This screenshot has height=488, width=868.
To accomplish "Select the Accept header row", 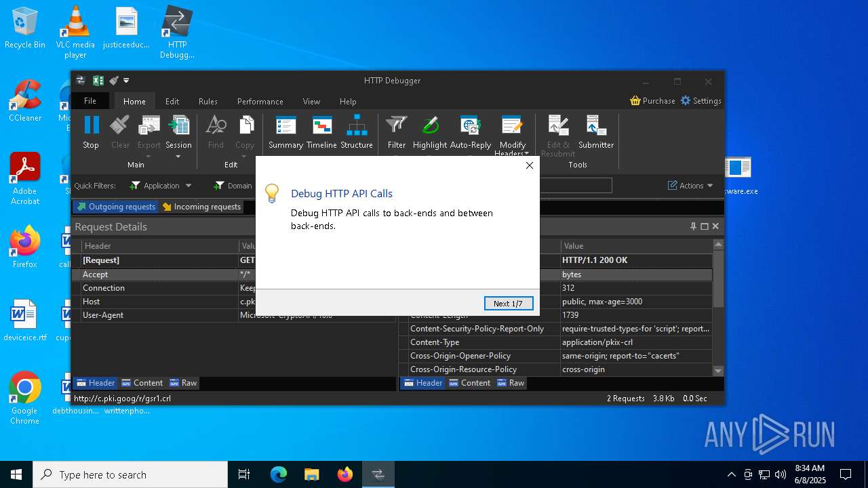I will point(234,274).
